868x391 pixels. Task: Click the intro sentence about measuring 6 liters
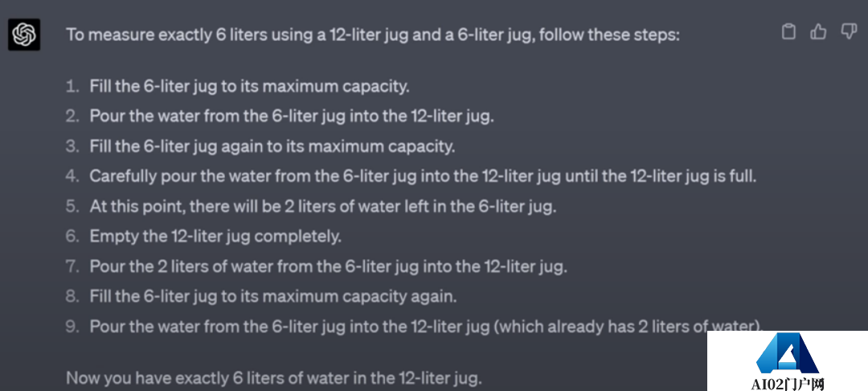[x=373, y=35]
